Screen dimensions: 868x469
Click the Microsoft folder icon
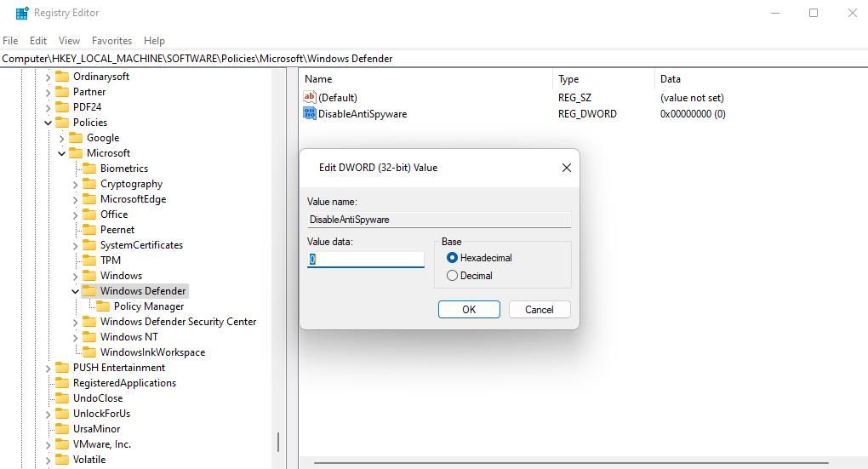(76, 153)
